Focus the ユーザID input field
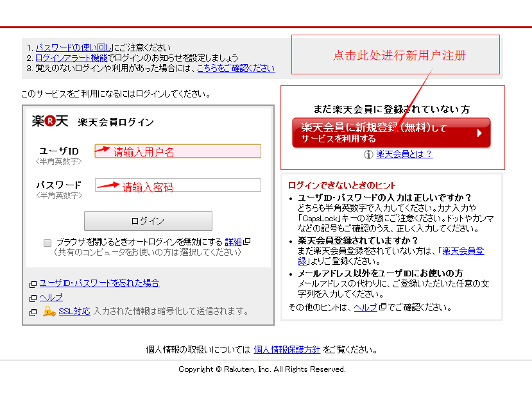This screenshot has width=532, height=420. [178, 151]
